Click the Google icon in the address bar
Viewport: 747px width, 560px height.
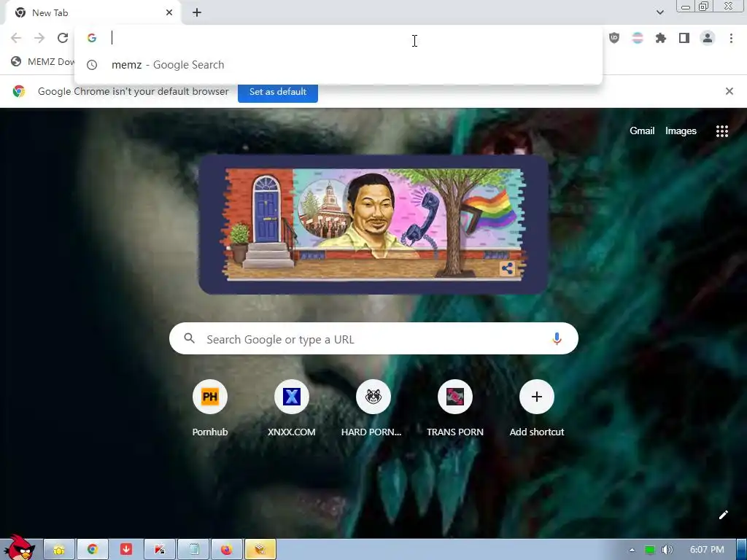point(92,38)
